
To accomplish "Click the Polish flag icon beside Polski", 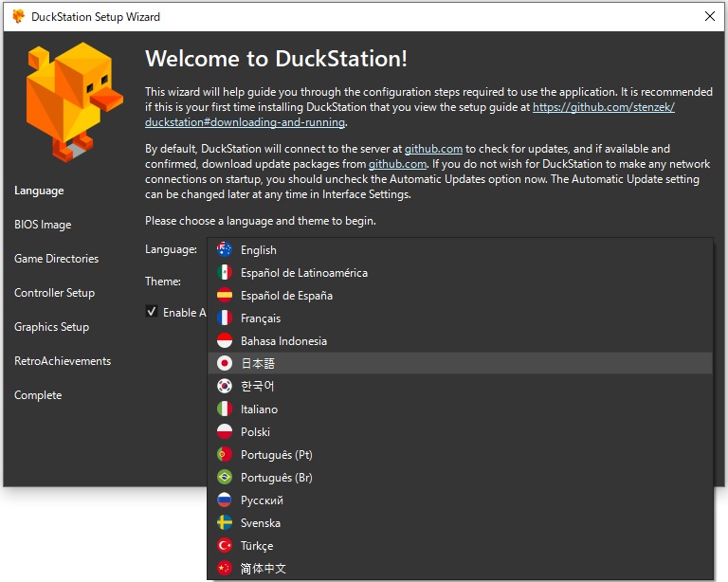I will [225, 431].
